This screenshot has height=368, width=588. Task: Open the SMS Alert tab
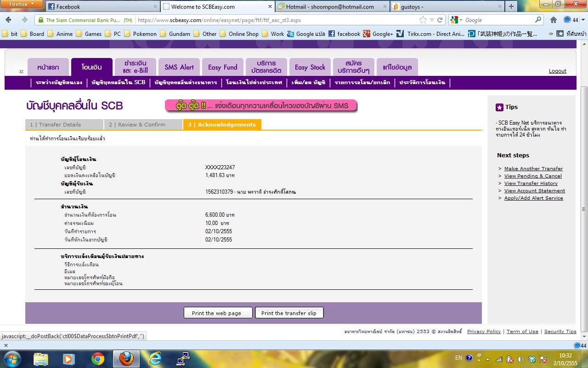(179, 67)
